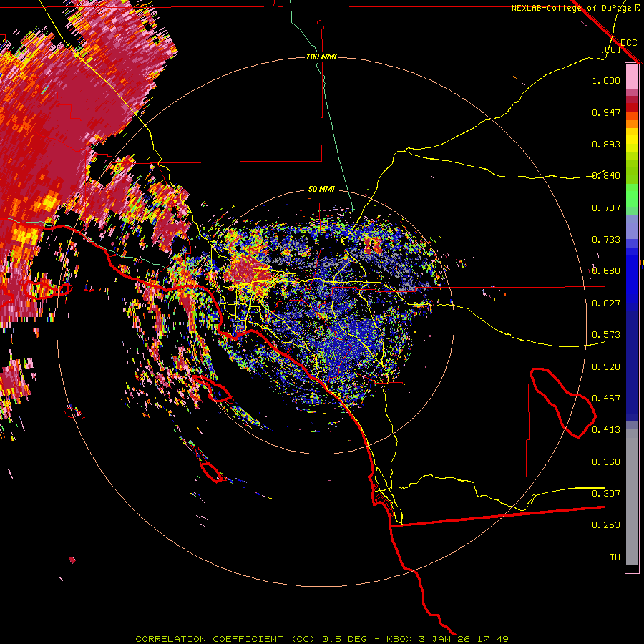
Task: Click the CORRELATION COEFFICIENT (CC) caption text
Action: [227, 639]
